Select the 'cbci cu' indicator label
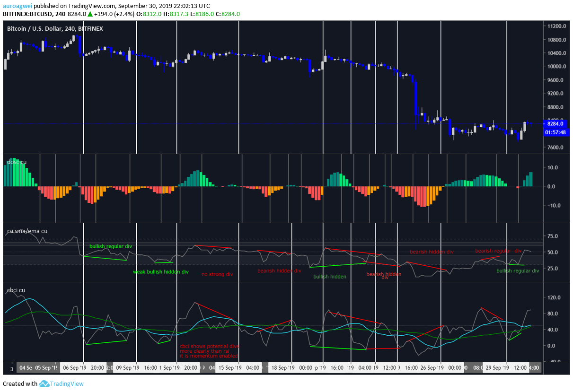The image size is (573, 392). (x=16, y=290)
